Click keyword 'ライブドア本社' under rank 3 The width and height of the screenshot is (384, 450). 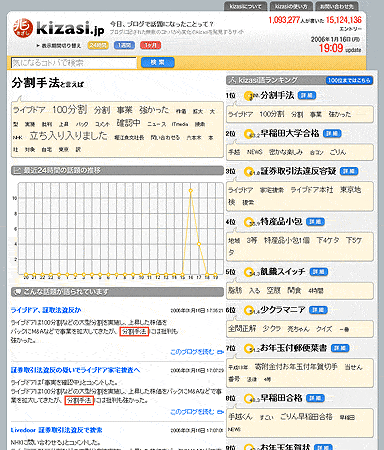coord(312,190)
